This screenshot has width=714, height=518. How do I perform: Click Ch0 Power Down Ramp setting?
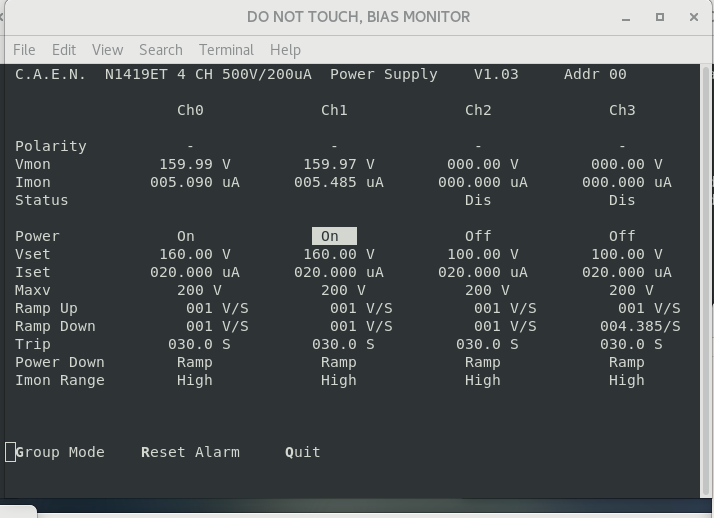pyautogui.click(x=195, y=363)
